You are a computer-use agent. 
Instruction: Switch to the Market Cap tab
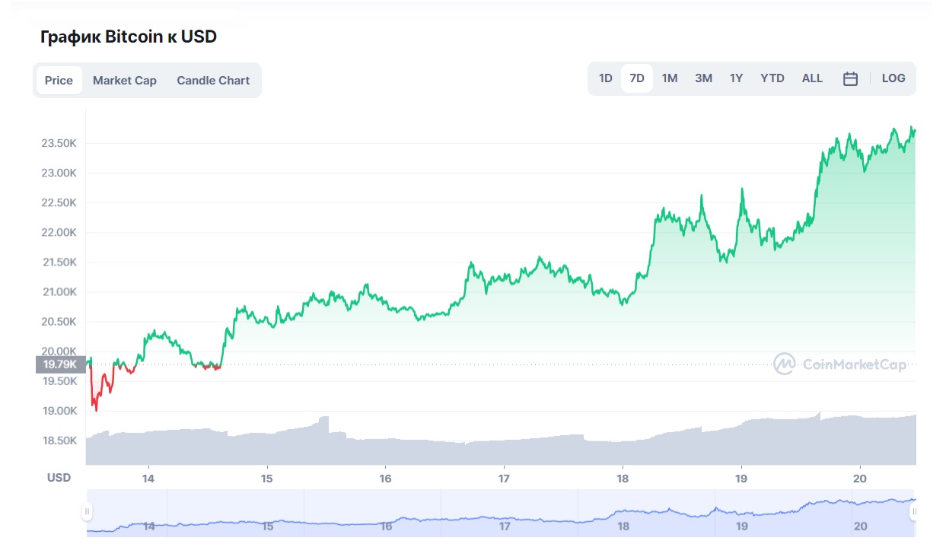click(124, 80)
